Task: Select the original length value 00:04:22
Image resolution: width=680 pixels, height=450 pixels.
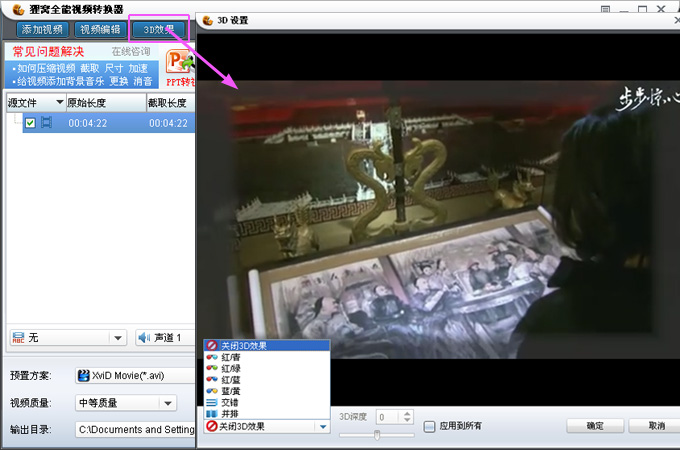Action: [88, 124]
